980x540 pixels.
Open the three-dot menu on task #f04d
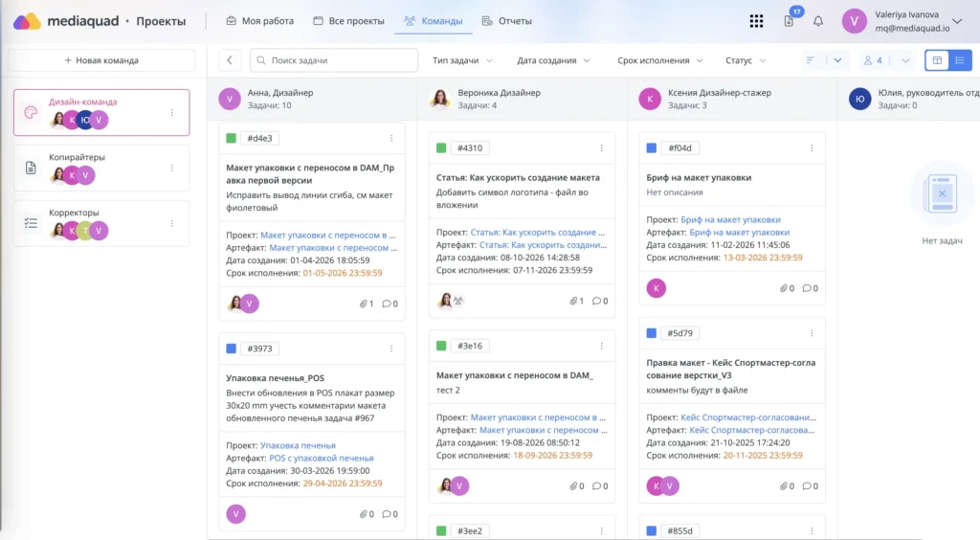tap(812, 148)
